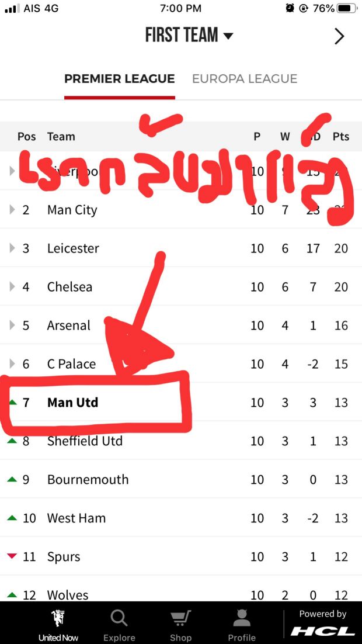Switch to the Europa League tab
The image size is (362, 644).
point(245,79)
